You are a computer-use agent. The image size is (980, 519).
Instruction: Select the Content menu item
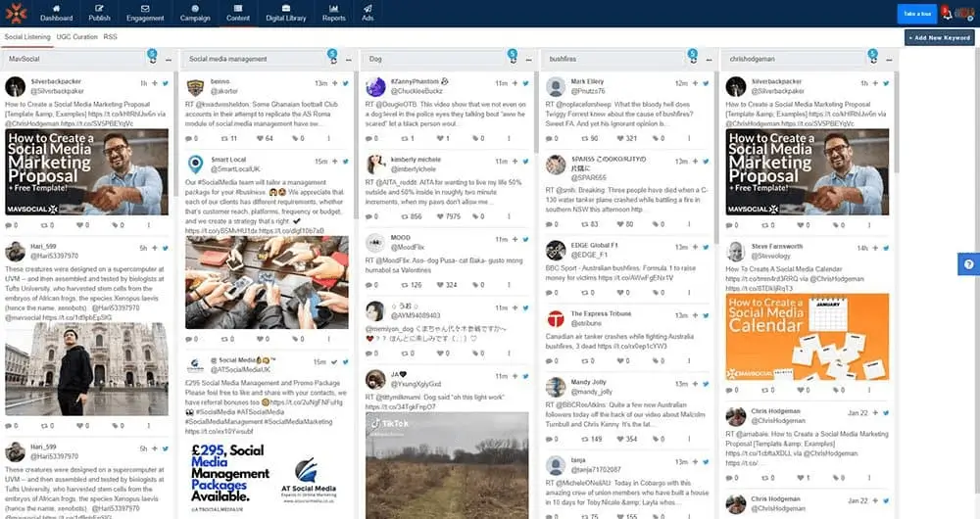[238, 13]
